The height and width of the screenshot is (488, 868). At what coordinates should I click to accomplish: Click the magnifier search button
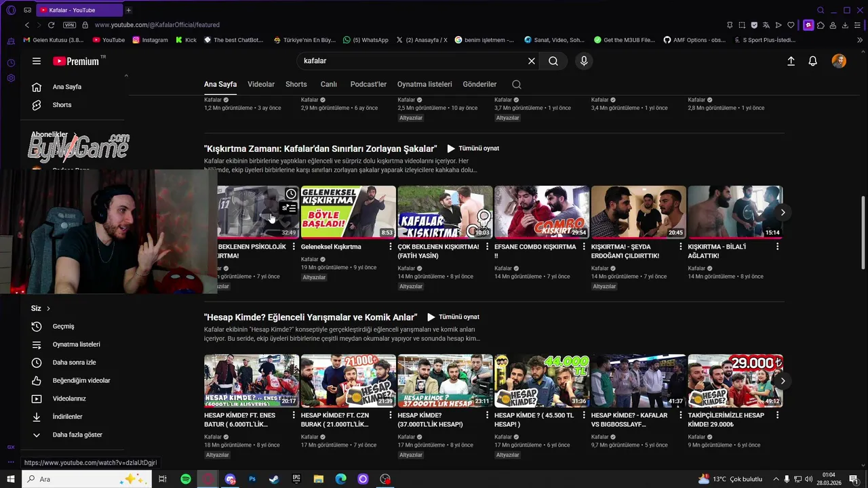pos(553,61)
